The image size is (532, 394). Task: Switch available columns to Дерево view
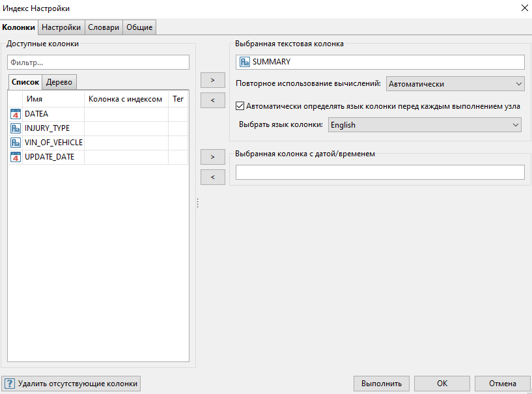click(x=59, y=82)
